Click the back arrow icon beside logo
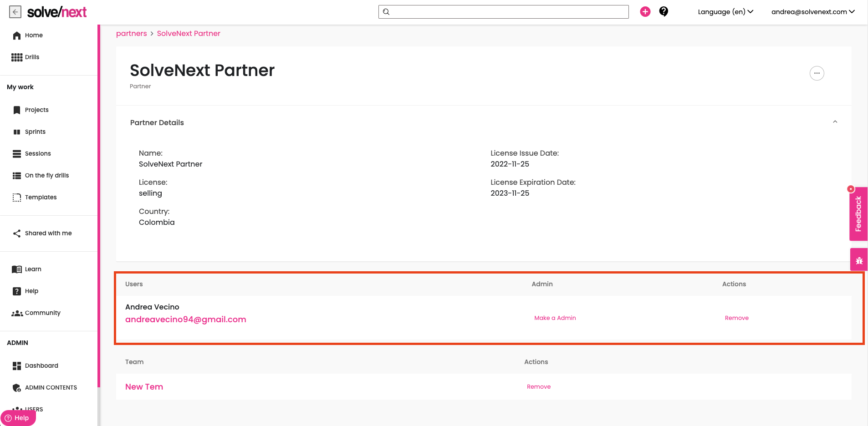The image size is (868, 426). pos(15,12)
